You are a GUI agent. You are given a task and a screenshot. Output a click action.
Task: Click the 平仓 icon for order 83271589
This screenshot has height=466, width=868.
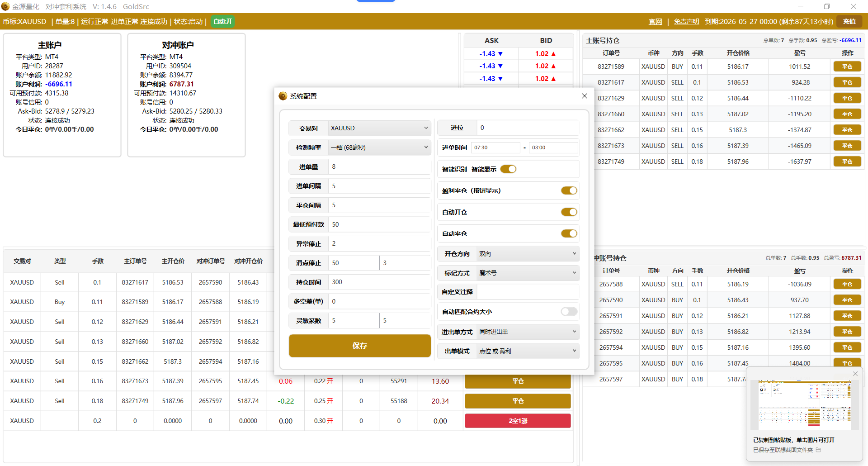pyautogui.click(x=847, y=67)
